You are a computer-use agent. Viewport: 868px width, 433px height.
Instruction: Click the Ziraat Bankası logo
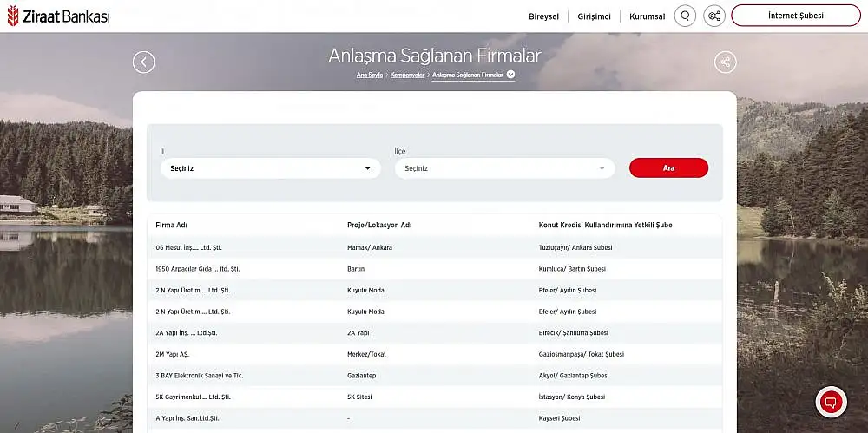click(58, 16)
